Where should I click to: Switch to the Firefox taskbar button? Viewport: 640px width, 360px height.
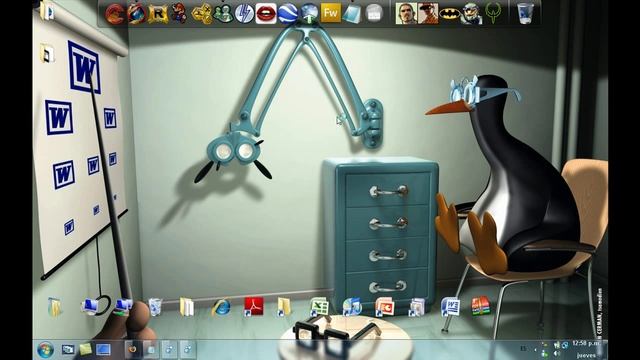pos(133,349)
